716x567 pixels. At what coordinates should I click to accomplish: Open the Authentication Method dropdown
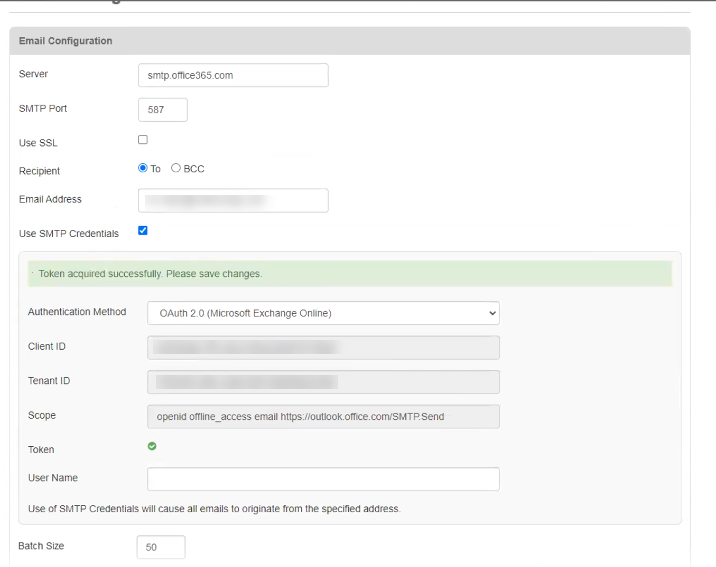point(323,313)
